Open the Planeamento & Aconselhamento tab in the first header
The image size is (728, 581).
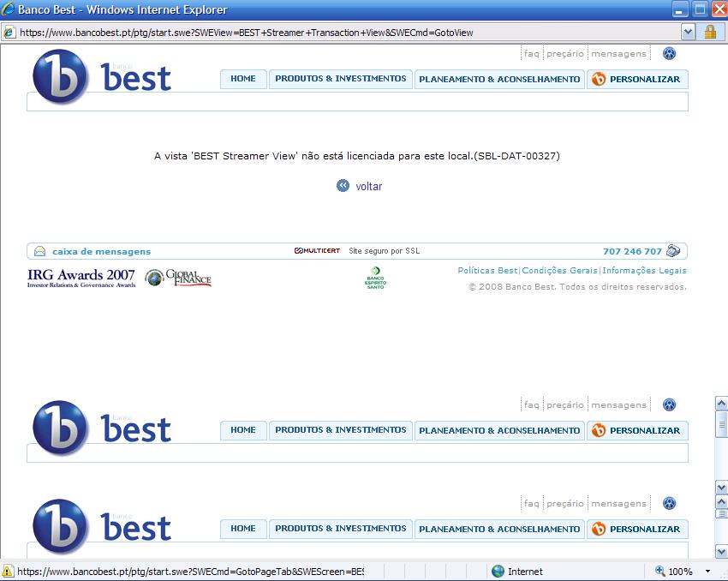pyautogui.click(x=499, y=79)
